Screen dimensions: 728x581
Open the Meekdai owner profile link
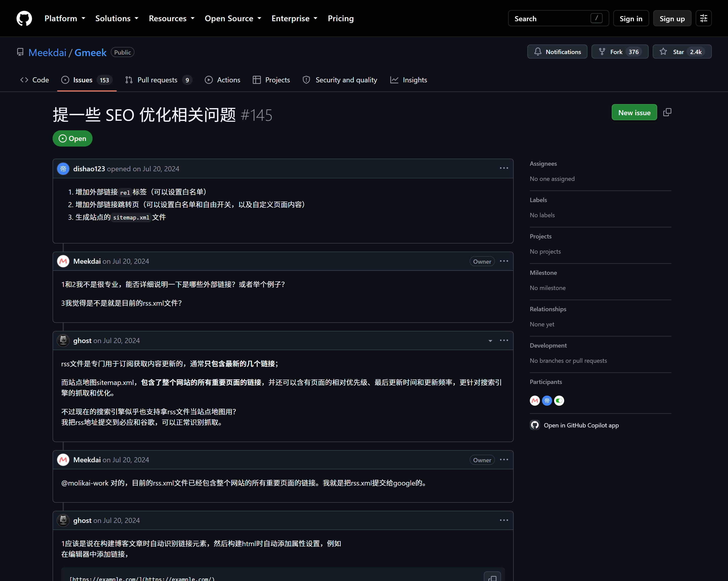pyautogui.click(x=47, y=52)
